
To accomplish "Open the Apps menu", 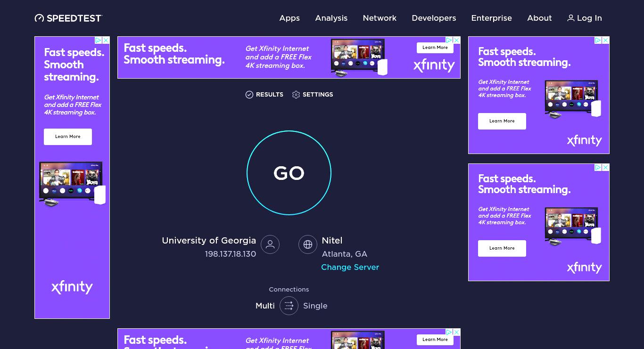I will [x=289, y=18].
